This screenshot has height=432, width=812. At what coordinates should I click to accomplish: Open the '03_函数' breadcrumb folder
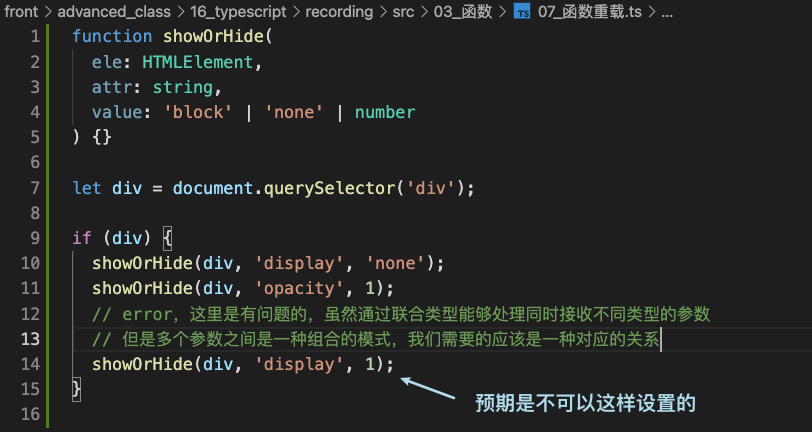pyautogui.click(x=463, y=12)
